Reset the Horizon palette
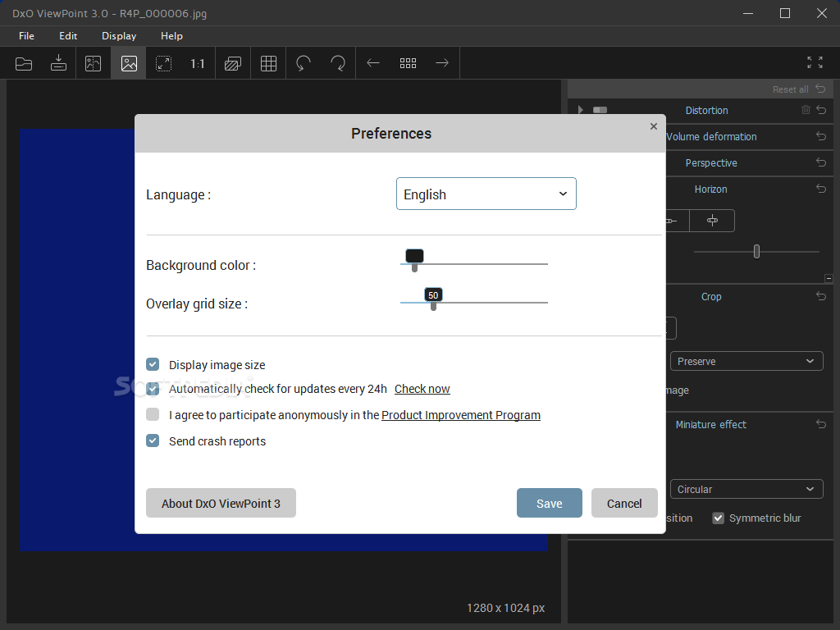This screenshot has height=630, width=840. point(821,189)
